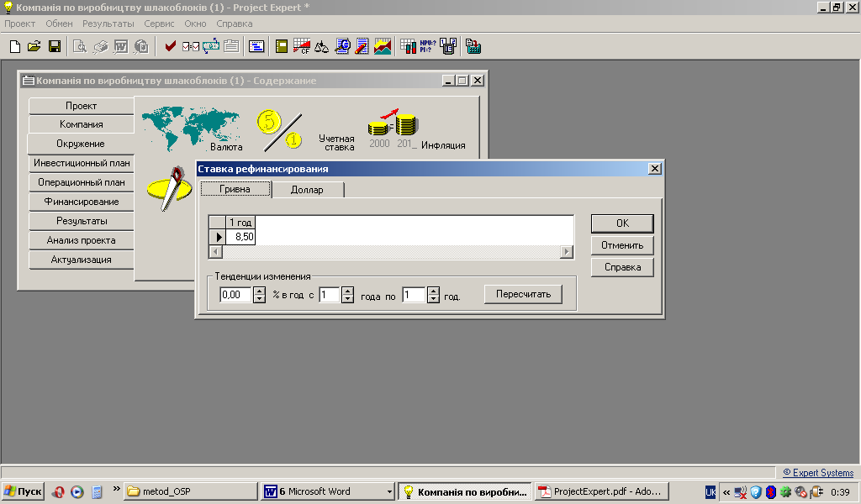Open the Сервис menu
The height and width of the screenshot is (504, 861).
(159, 24)
